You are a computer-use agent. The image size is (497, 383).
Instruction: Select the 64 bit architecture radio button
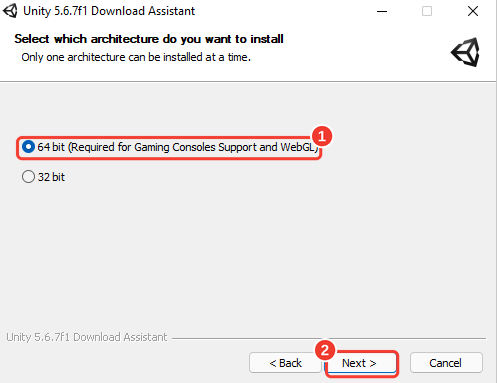click(x=28, y=147)
